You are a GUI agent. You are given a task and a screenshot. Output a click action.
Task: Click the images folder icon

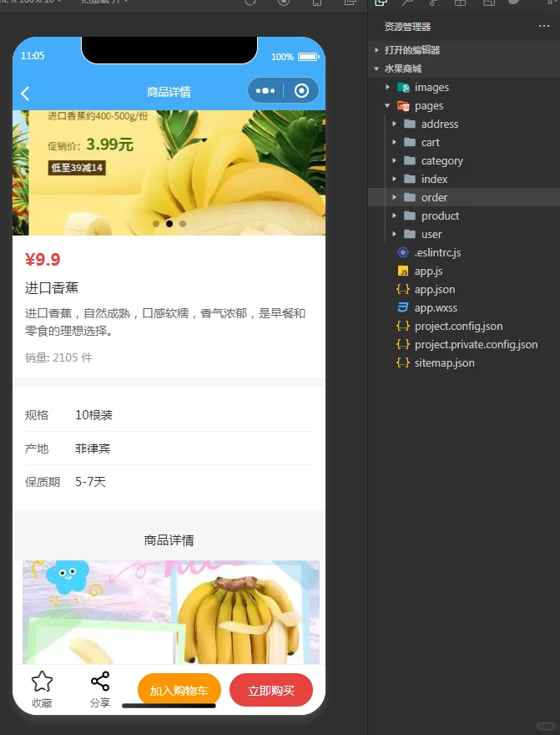(x=403, y=87)
